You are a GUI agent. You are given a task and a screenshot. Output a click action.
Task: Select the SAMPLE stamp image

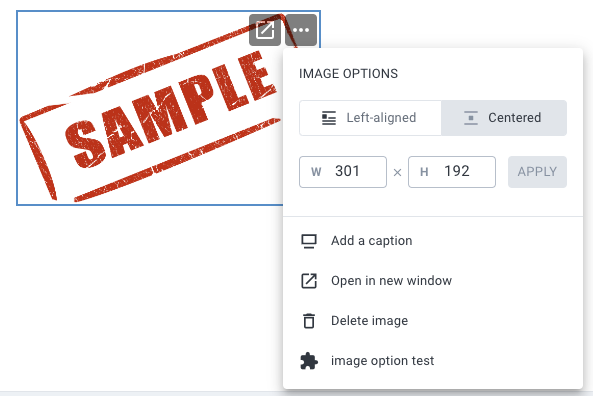click(x=150, y=108)
